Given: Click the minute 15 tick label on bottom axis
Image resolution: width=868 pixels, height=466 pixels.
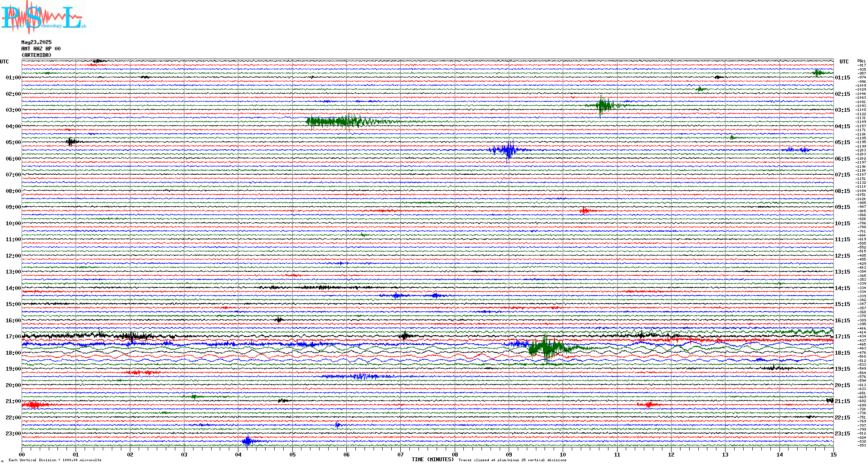Looking at the screenshot, I should coord(833,454).
